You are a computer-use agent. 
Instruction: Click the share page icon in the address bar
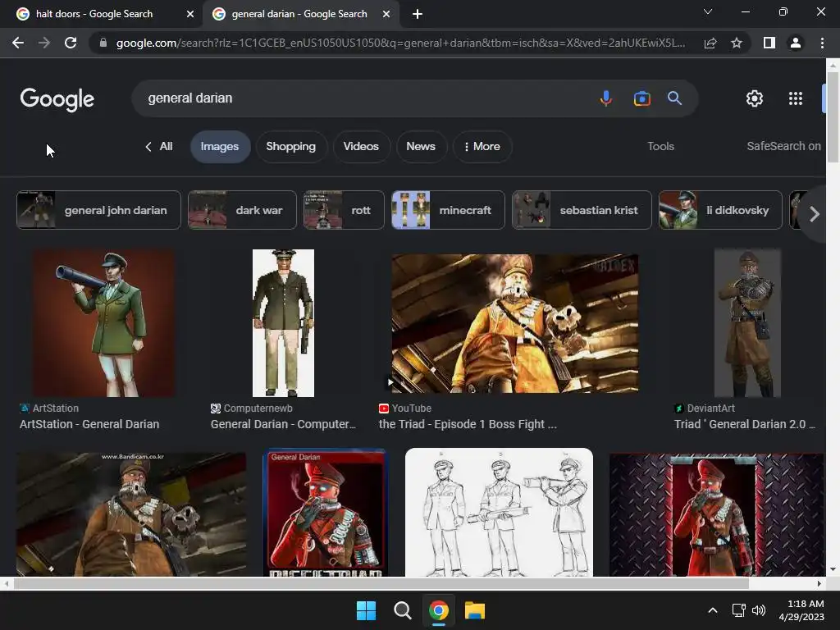710,43
